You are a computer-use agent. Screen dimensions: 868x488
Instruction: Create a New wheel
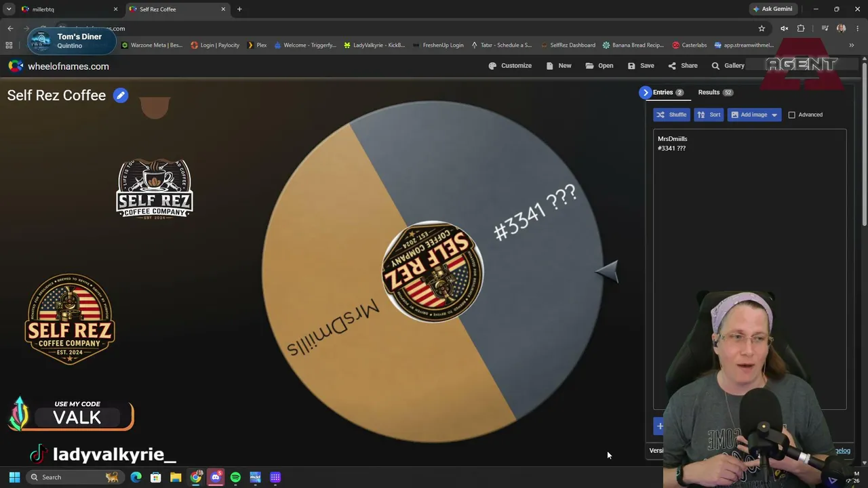point(558,66)
